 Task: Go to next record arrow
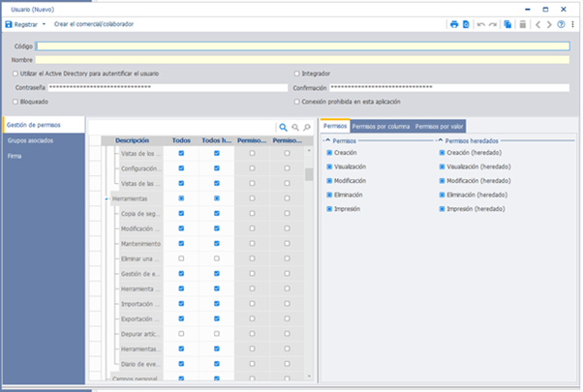549,24
